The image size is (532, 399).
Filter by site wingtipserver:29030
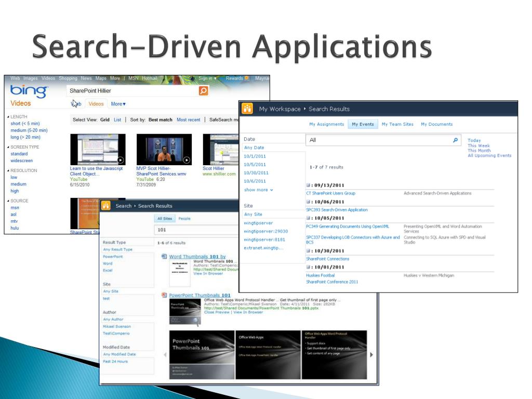click(266, 231)
